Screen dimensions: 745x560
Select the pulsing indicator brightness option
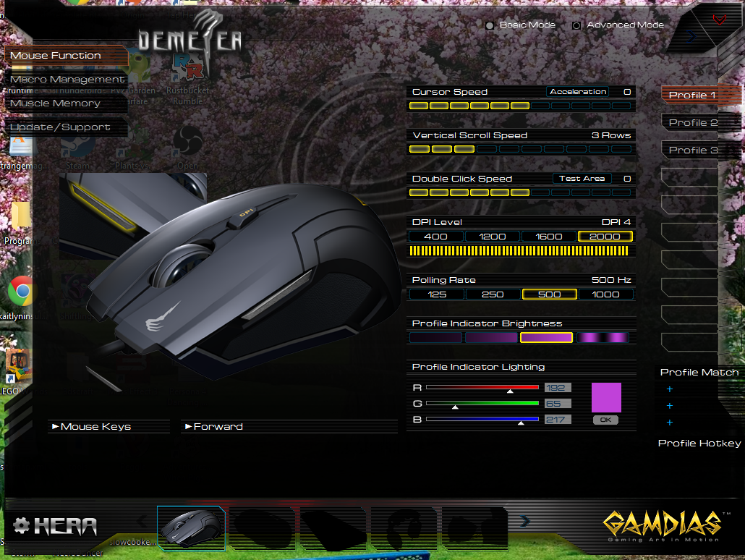coord(603,338)
